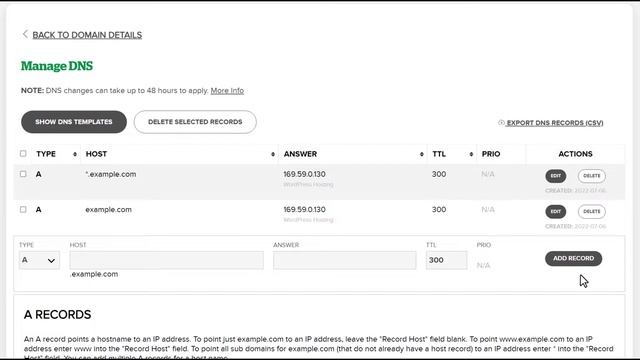
Task: Sort records by HOST column arrows
Action: tap(273, 154)
